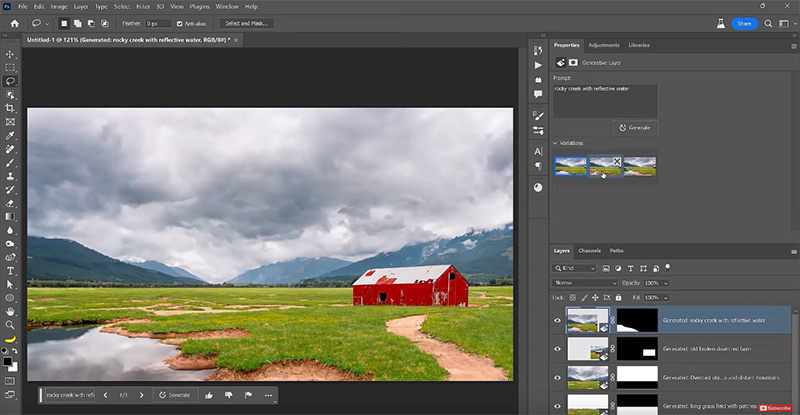
Task: Select the Move tool
Action: click(x=10, y=54)
